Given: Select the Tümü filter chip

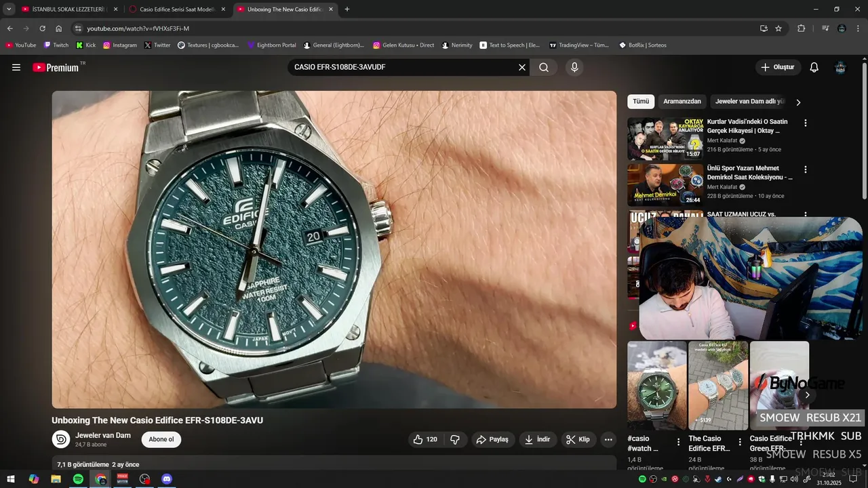Looking at the screenshot, I should click(641, 102).
